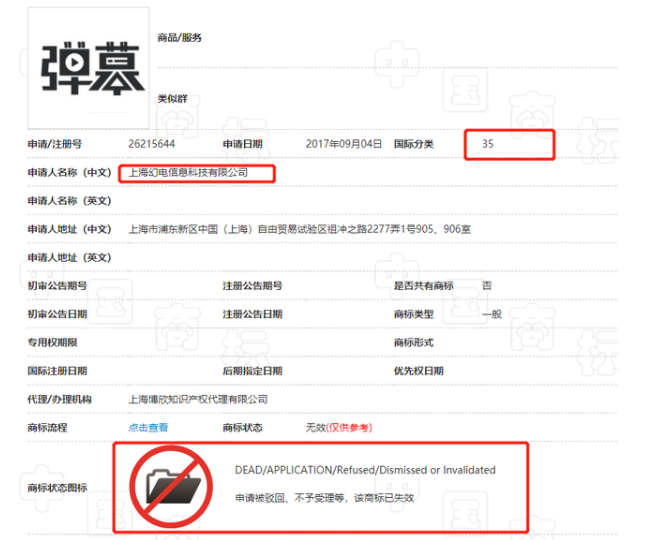Click the 注册公告期号 label
Viewport: 645px width, 540px height.
253,286
